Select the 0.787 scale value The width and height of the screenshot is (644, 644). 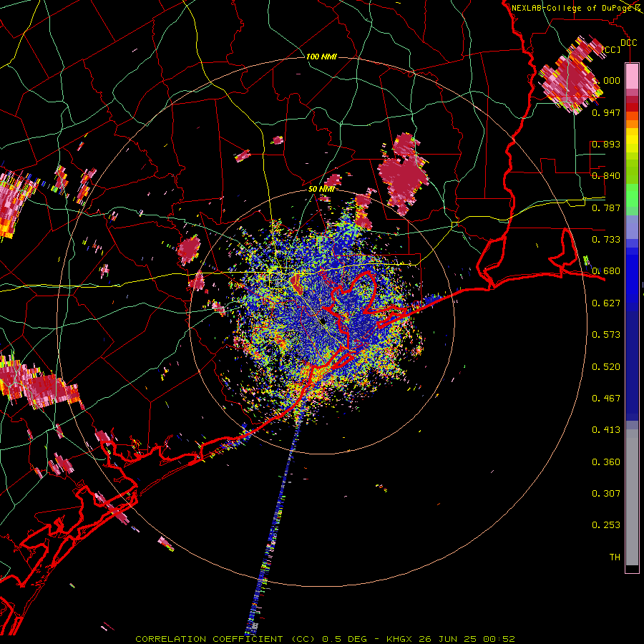pyautogui.click(x=606, y=208)
